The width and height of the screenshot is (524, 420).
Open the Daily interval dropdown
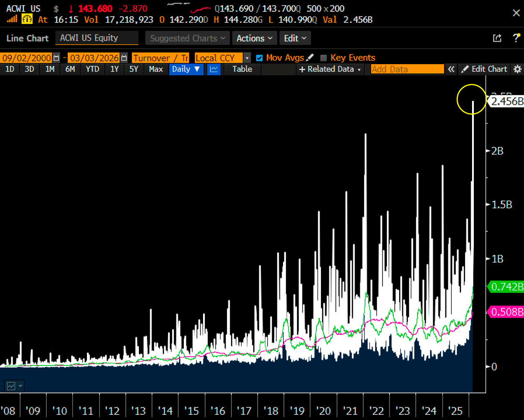[x=186, y=69]
